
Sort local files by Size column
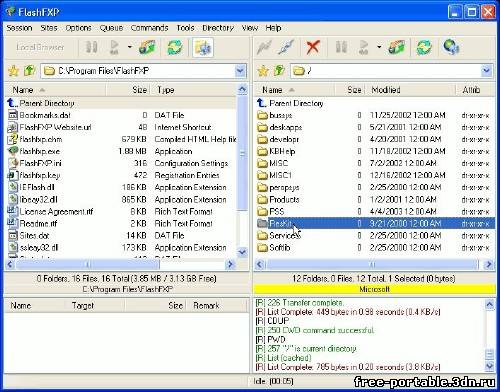point(128,90)
